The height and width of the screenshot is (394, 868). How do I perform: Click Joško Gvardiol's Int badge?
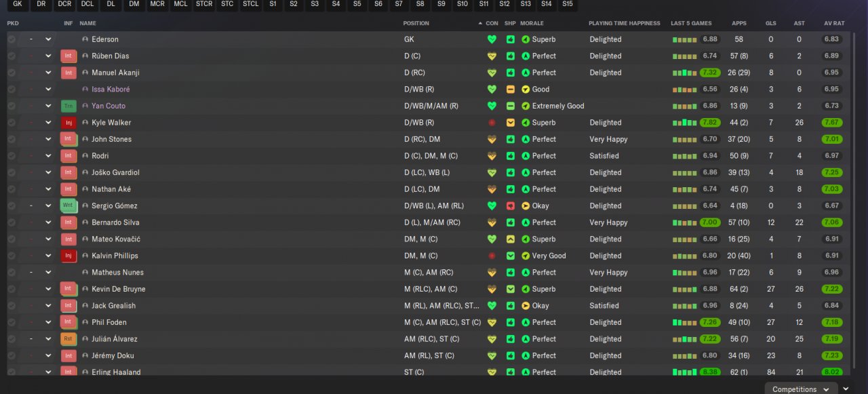click(68, 172)
